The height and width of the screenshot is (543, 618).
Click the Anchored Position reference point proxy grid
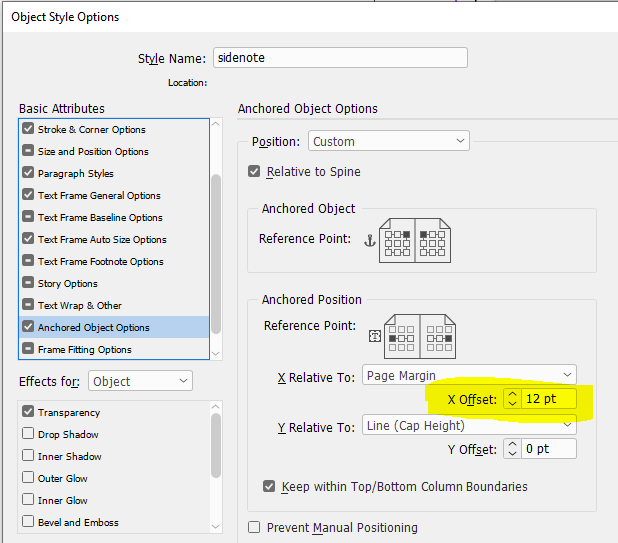[x=420, y=337]
